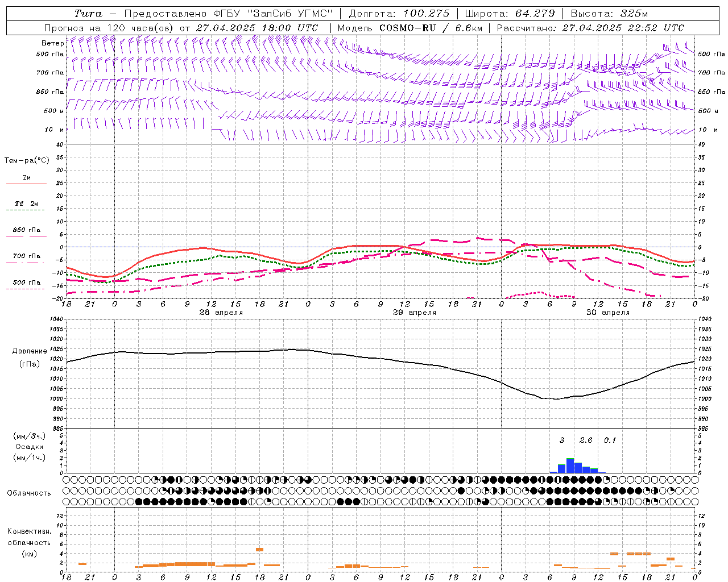Click the 28 апреля date label
The image size is (728, 582).
click(221, 313)
